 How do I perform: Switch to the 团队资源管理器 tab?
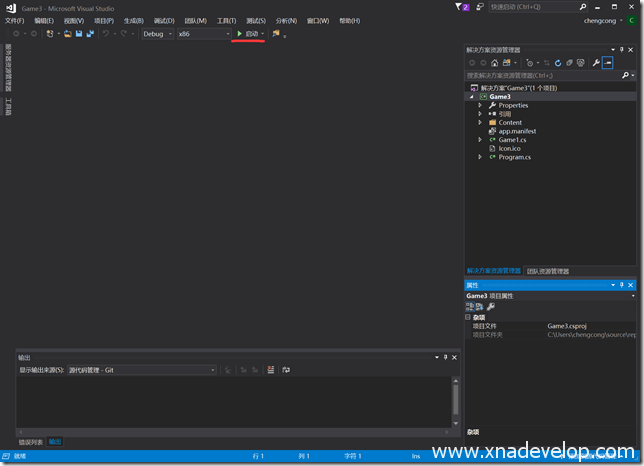[x=547, y=271]
